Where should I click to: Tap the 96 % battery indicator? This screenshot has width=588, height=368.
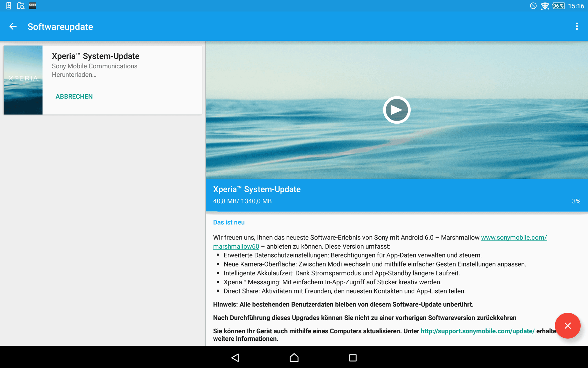tap(558, 6)
